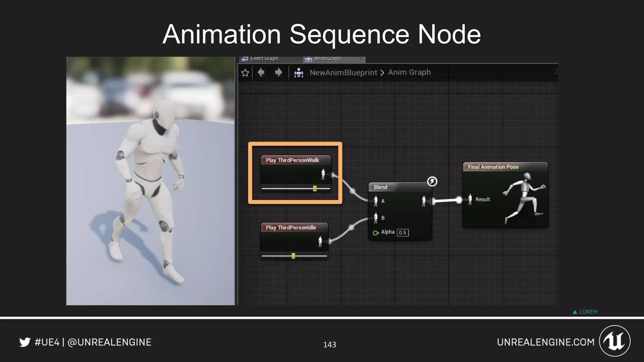Click the Alpha 0.5 value field
The width and height of the screenshot is (644, 362).
coord(403,233)
